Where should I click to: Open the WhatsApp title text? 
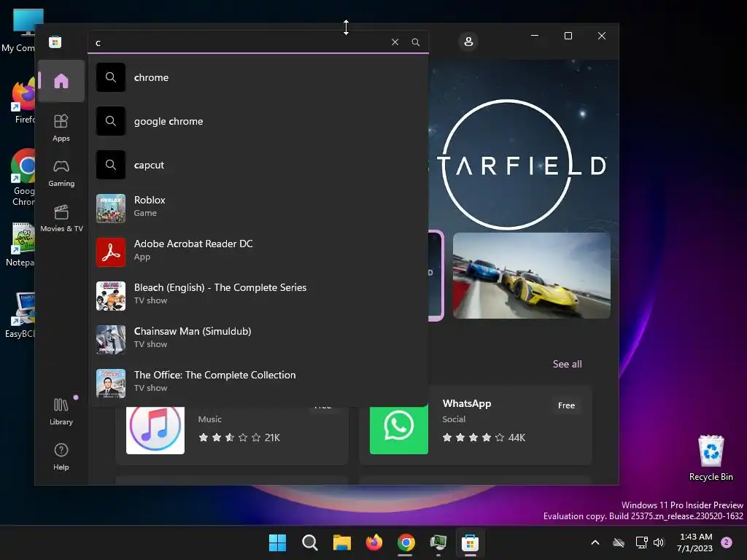[466, 403]
